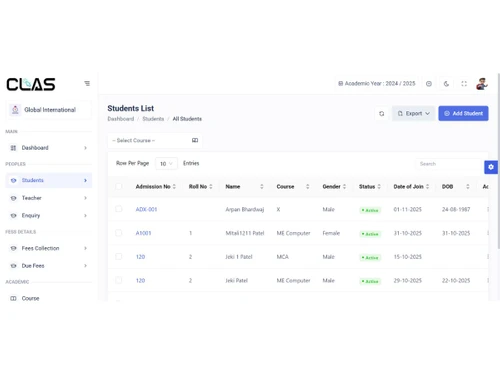Viewport: 500px width, 375px height.
Task: Open admission link ADX-001
Action: (146, 209)
